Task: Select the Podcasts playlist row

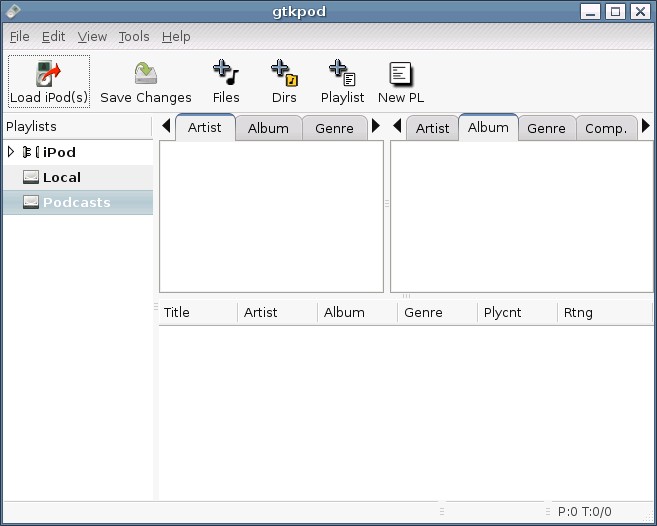Action: point(78,202)
